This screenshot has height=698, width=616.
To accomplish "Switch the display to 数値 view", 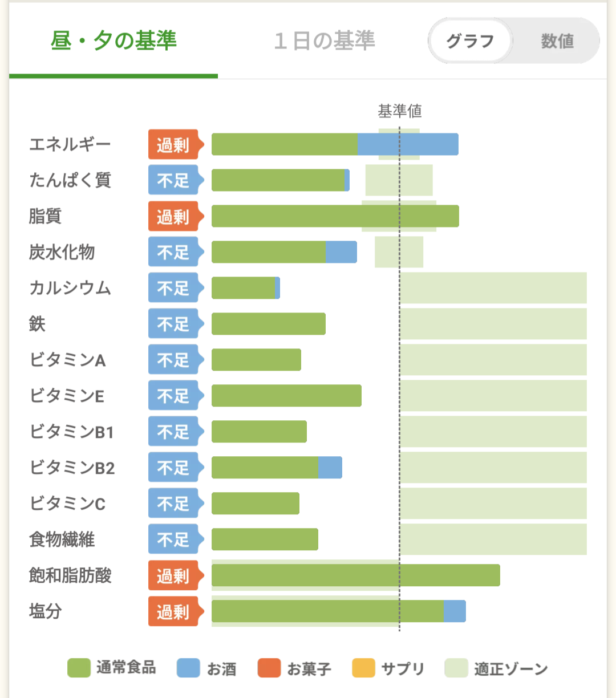I will (557, 41).
